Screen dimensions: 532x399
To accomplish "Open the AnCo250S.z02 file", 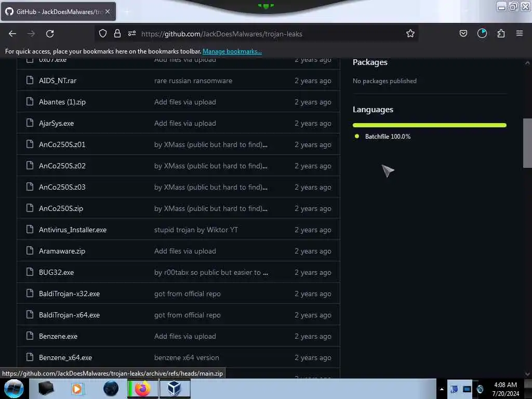I will coord(62,166).
